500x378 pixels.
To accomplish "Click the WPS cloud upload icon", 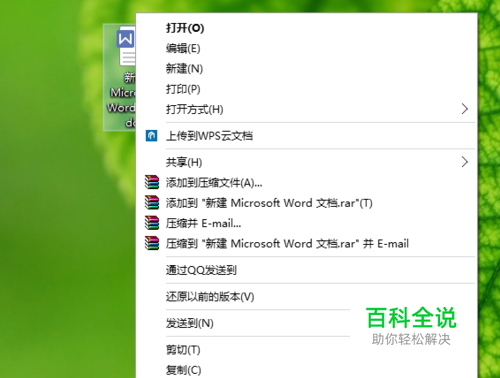I will click(x=151, y=136).
